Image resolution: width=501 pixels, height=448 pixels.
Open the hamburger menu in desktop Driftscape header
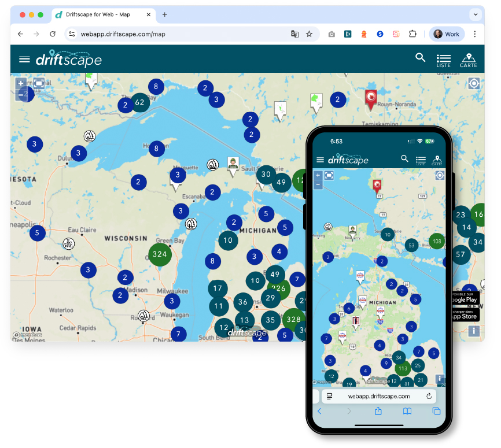pos(24,60)
